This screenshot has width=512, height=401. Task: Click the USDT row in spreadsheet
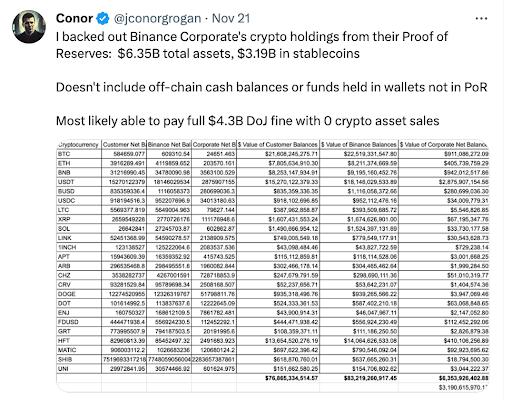pos(273,182)
